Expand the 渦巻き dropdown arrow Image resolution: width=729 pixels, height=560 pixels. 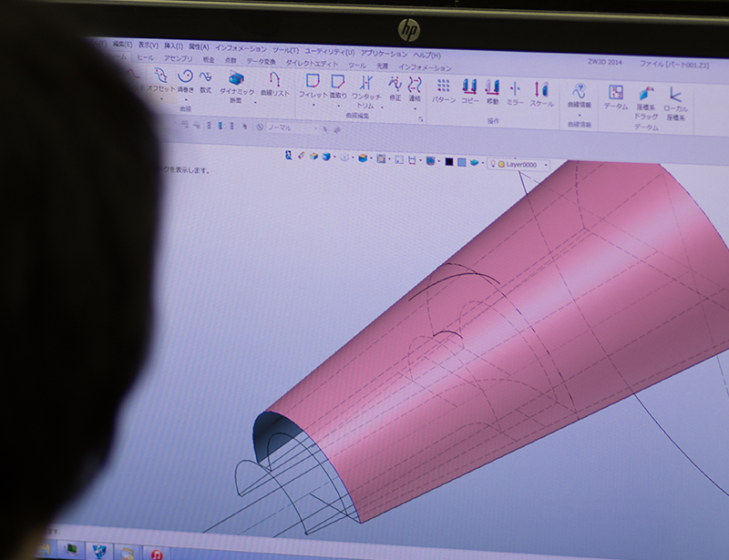pyautogui.click(x=186, y=99)
